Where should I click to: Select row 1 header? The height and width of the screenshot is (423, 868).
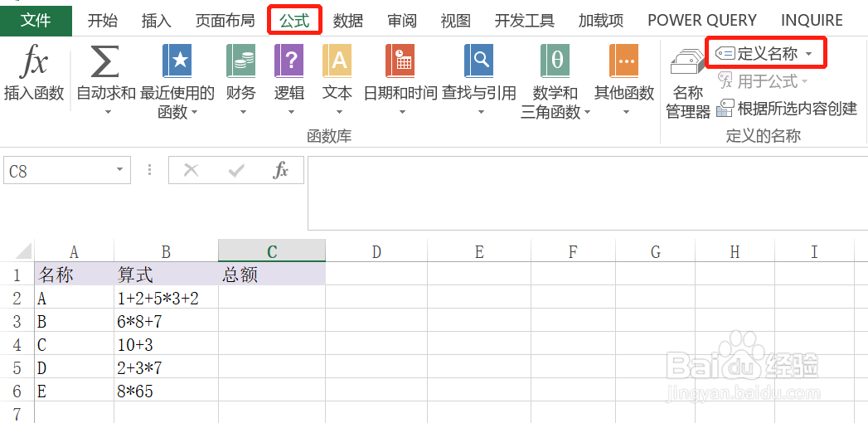pos(17,275)
